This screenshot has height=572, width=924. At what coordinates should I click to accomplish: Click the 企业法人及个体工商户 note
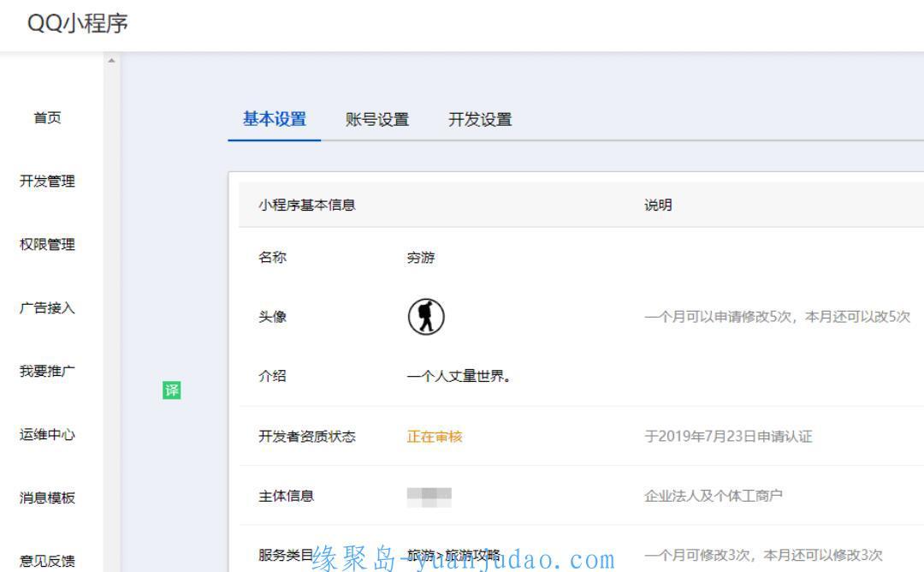click(714, 496)
